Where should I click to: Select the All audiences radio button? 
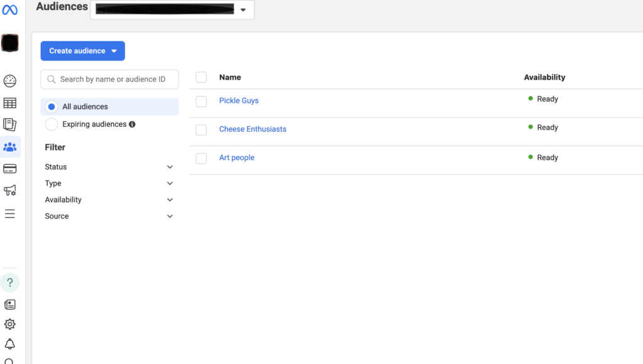51,107
